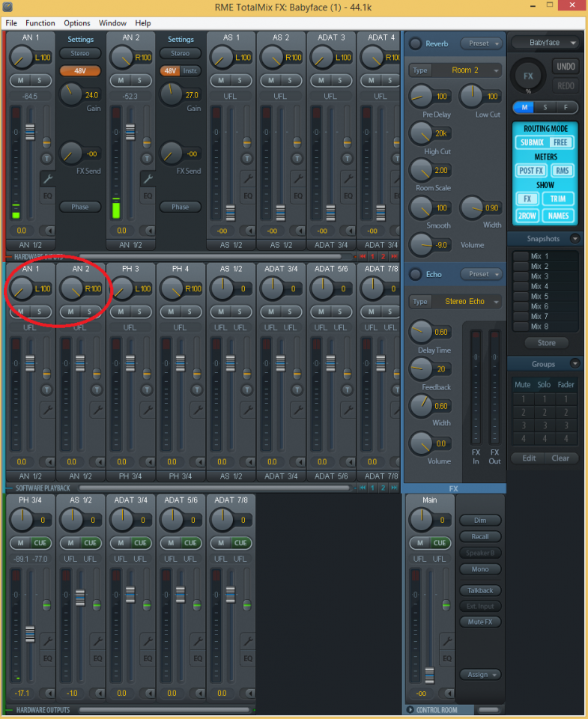
Task: Click collapse arrow on hardware input AN 1 strip
Action: [x=47, y=230]
